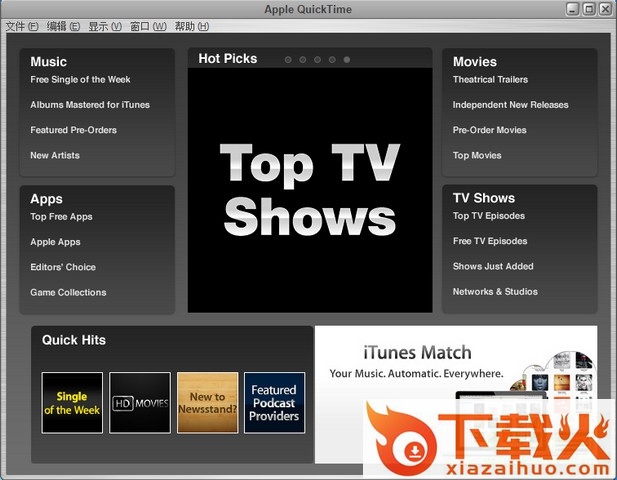Open the 编辑 (Edit) menu
Screen dimensions: 617x480
(x=63, y=26)
